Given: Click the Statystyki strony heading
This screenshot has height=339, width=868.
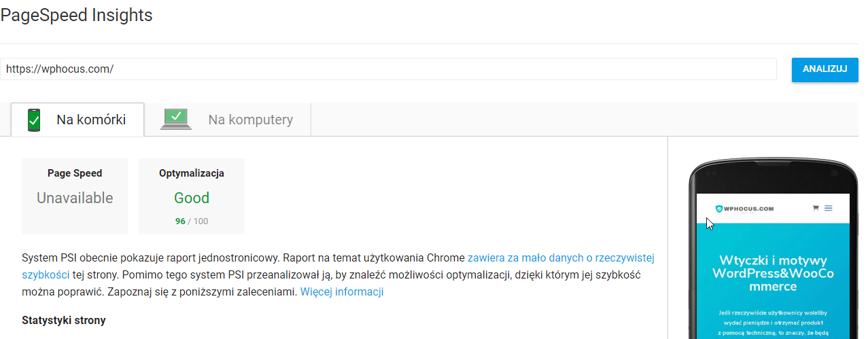Looking at the screenshot, I should pos(64,320).
